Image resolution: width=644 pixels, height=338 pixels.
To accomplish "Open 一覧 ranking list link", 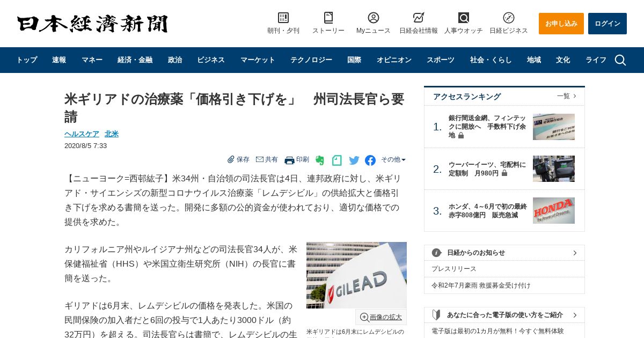I will click(567, 96).
